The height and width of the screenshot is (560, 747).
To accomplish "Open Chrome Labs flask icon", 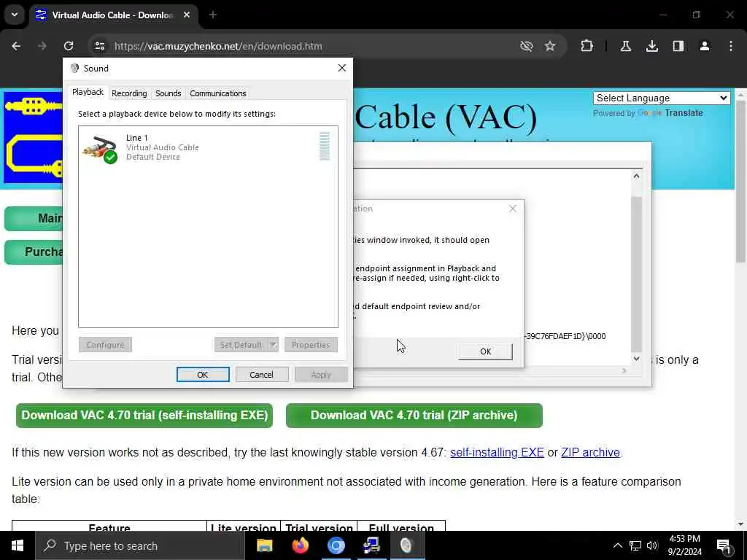I will coord(626,46).
